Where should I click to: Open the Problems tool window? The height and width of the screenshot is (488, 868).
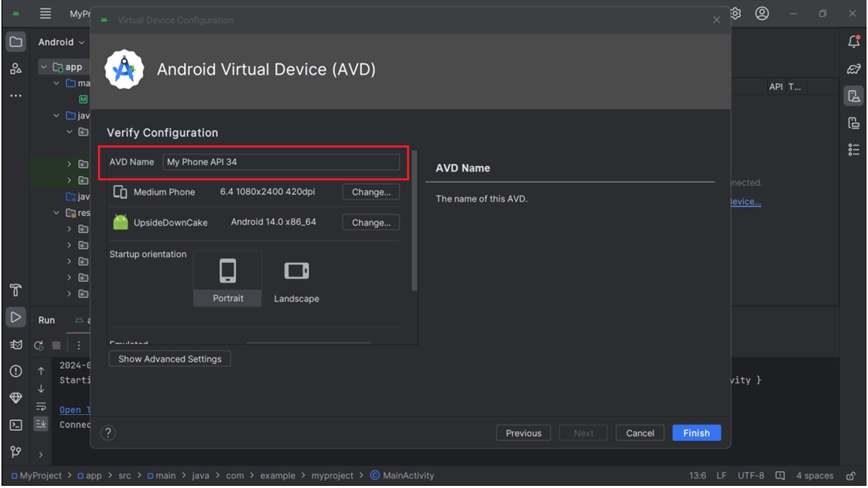(x=16, y=370)
